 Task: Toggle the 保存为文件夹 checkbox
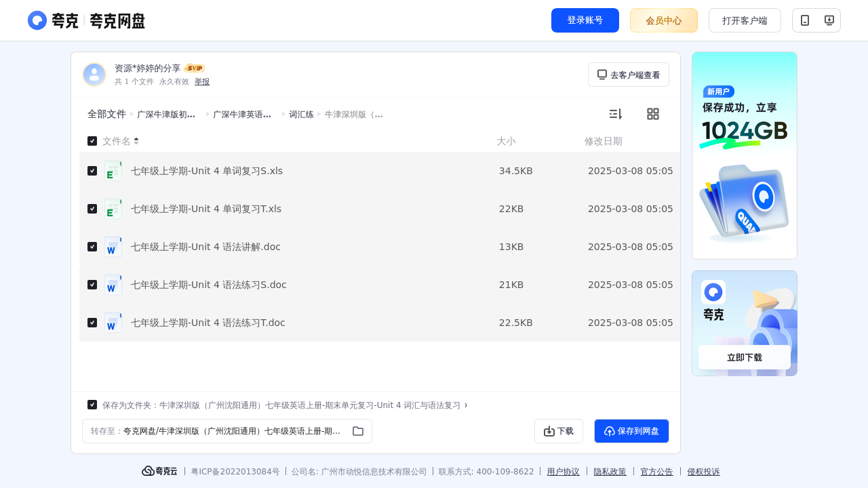pyautogui.click(x=92, y=405)
